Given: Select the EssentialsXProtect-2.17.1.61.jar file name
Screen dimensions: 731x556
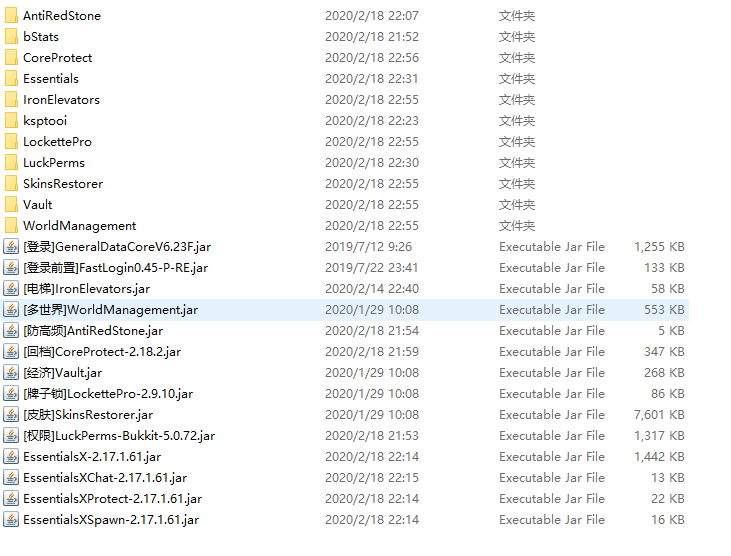Looking at the screenshot, I should point(112,498).
